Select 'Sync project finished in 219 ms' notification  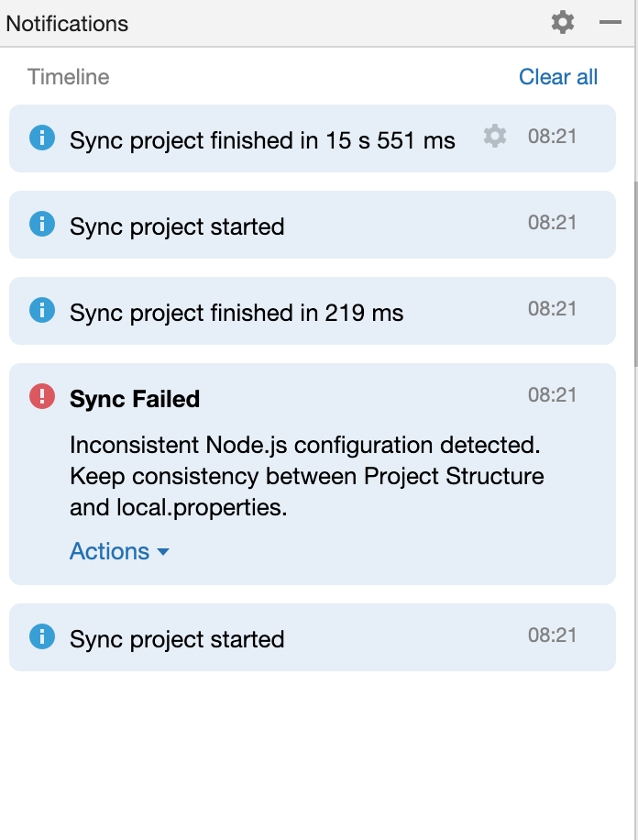click(x=236, y=313)
